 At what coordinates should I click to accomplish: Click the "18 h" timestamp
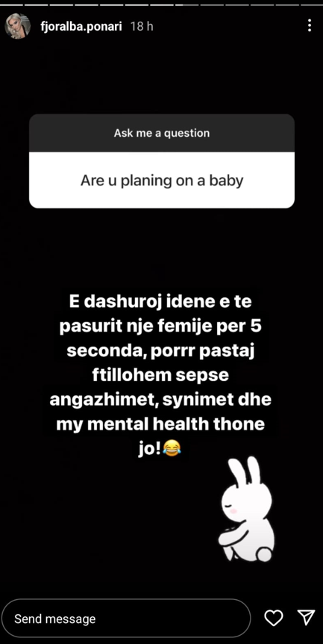142,26
